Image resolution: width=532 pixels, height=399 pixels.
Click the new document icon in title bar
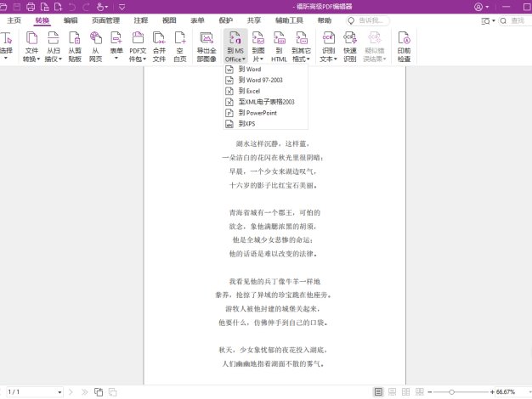(59, 7)
